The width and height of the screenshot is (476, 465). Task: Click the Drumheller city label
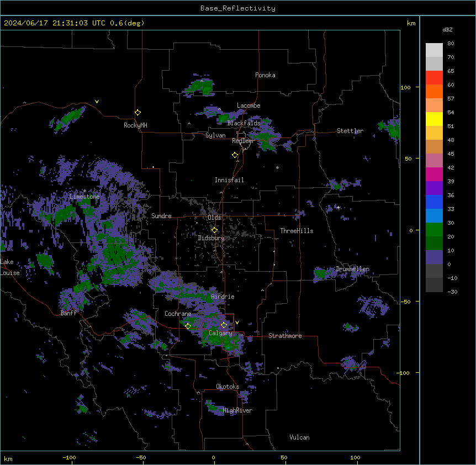click(352, 269)
